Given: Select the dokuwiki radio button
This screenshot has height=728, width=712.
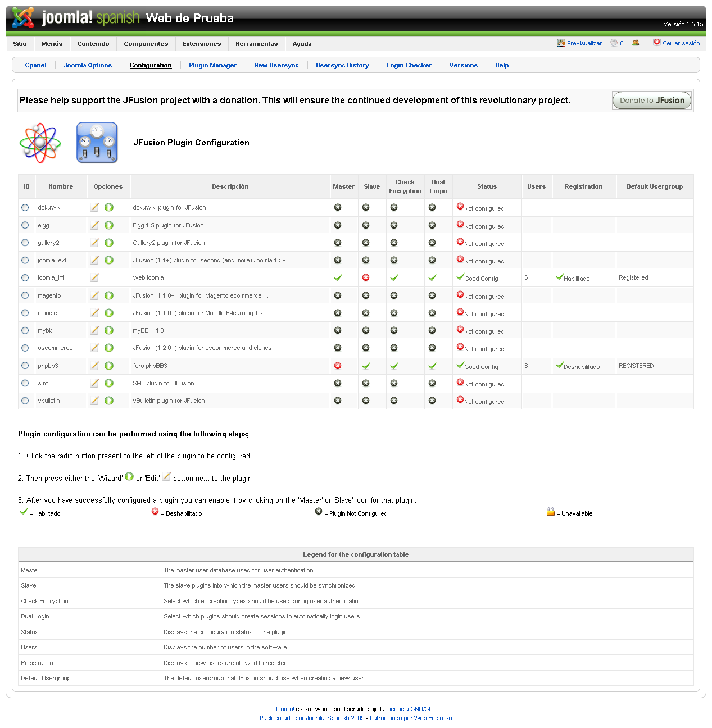Looking at the screenshot, I should (25, 208).
